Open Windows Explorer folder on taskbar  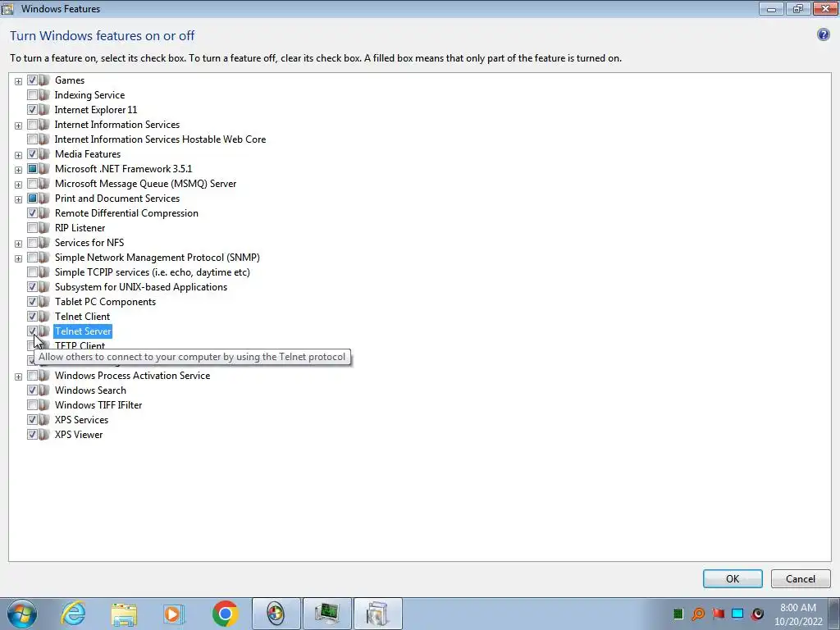tap(124, 614)
